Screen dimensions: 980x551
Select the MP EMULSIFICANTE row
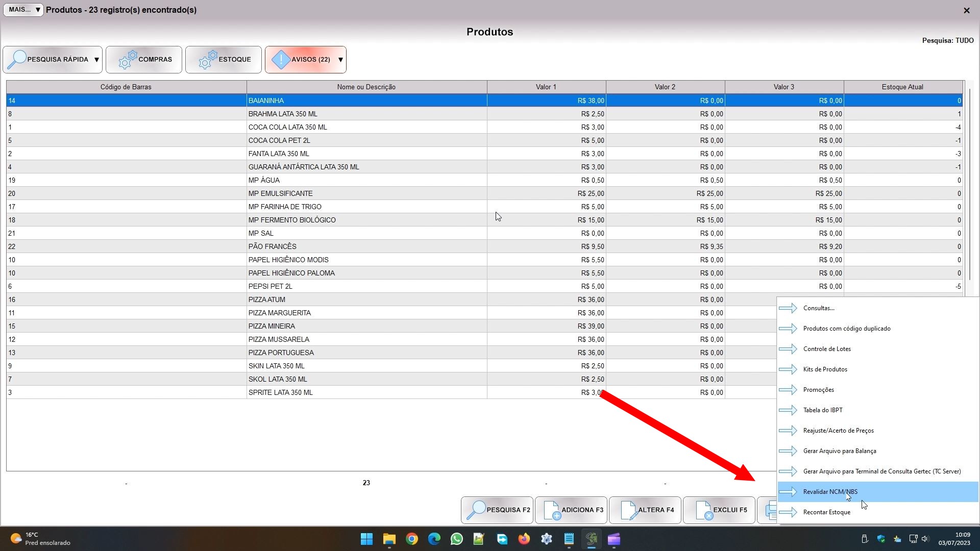coord(484,193)
